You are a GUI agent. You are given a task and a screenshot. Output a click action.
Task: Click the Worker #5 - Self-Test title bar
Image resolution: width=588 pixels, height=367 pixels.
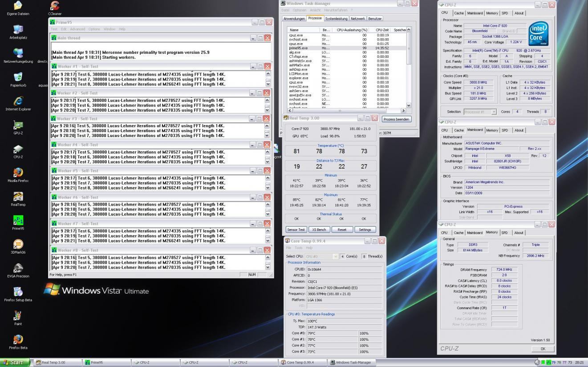tap(161, 171)
